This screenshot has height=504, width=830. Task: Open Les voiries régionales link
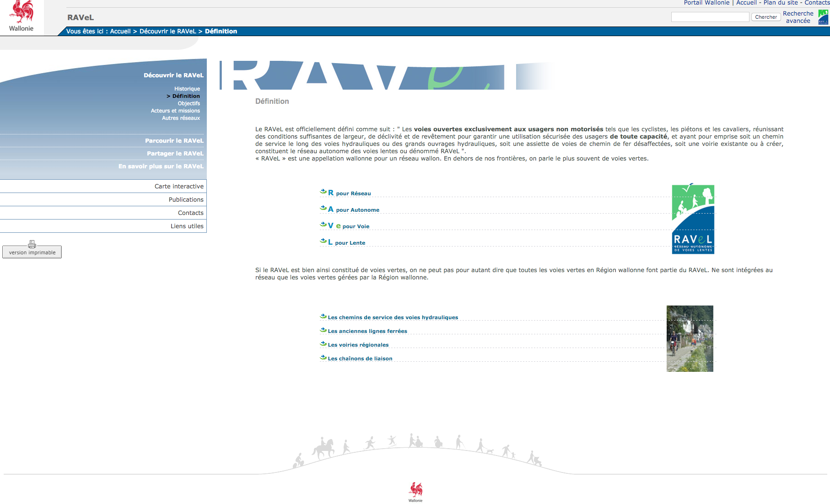358,345
